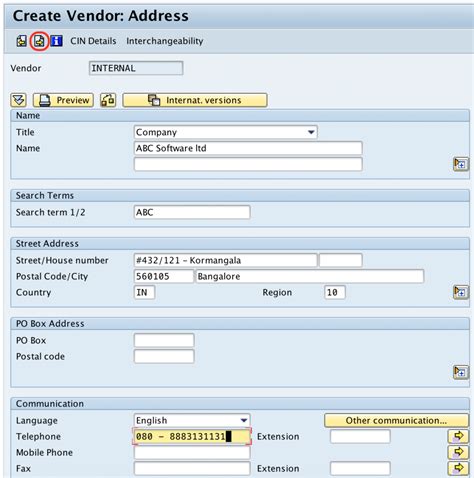Click the Fax Extension field
This screenshot has width=474, height=478.
coord(360,468)
